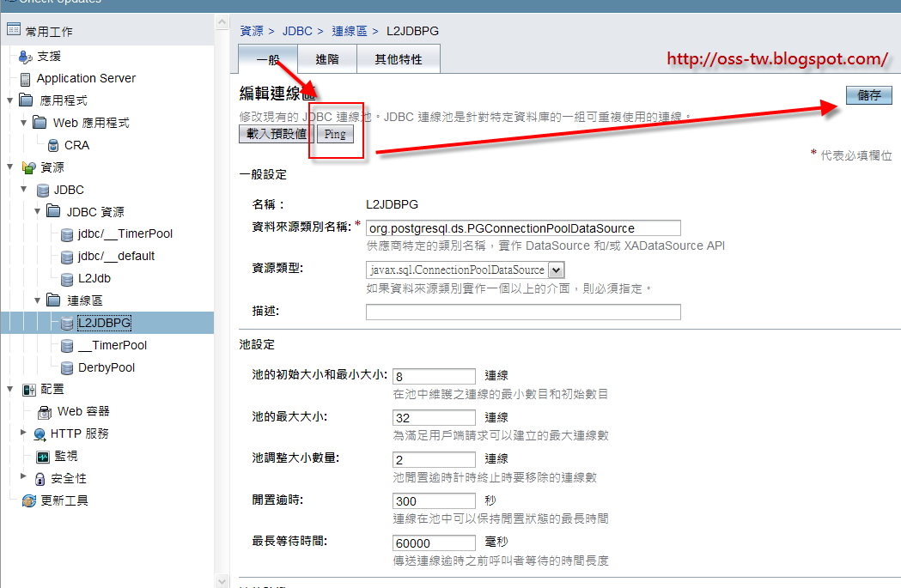
Task: Select the L2JDBPG tree label
Action: click(105, 324)
